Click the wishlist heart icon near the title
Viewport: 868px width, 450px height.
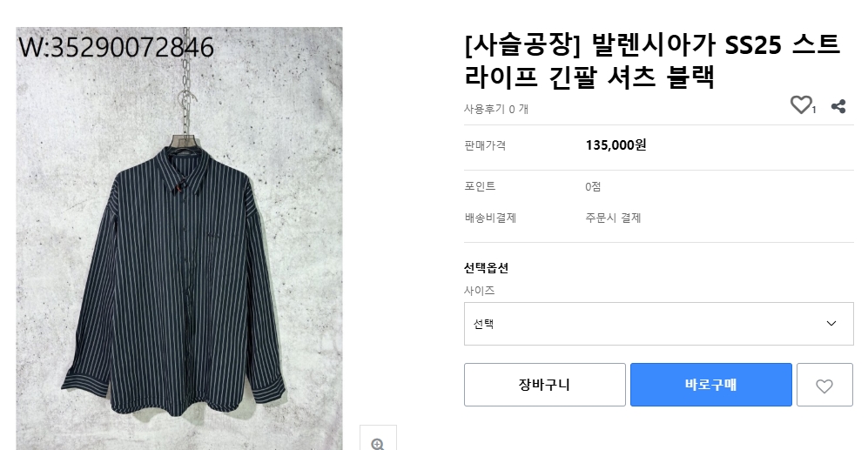click(x=800, y=105)
